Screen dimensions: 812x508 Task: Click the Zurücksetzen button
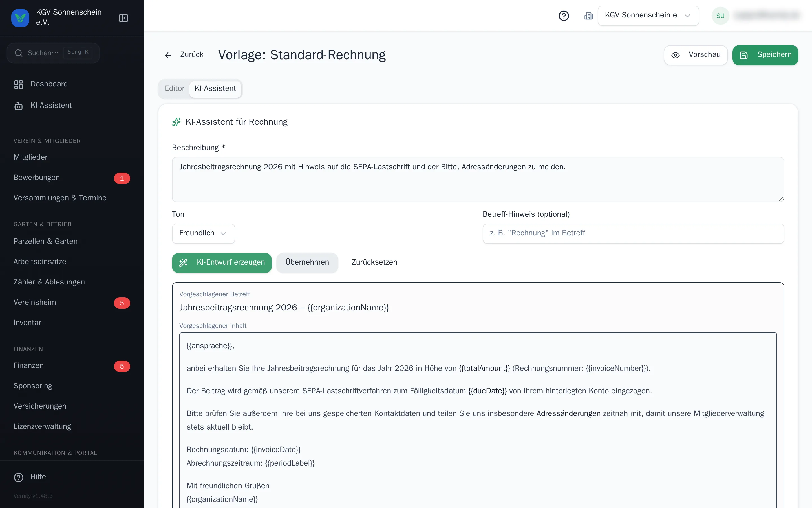tap(374, 263)
